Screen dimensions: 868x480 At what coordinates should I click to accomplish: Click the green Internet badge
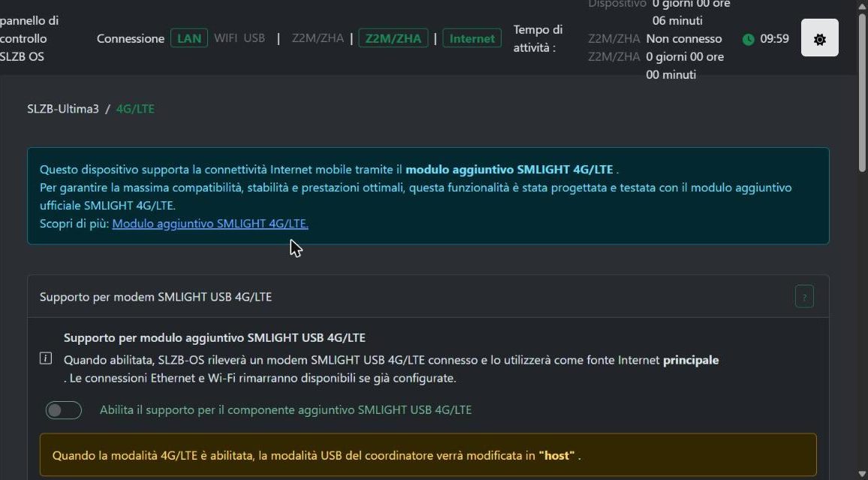point(472,38)
